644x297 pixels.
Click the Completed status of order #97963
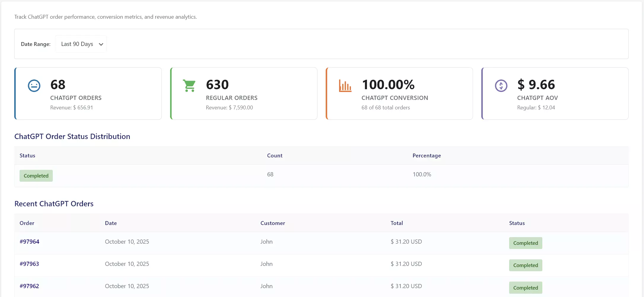(x=525, y=265)
